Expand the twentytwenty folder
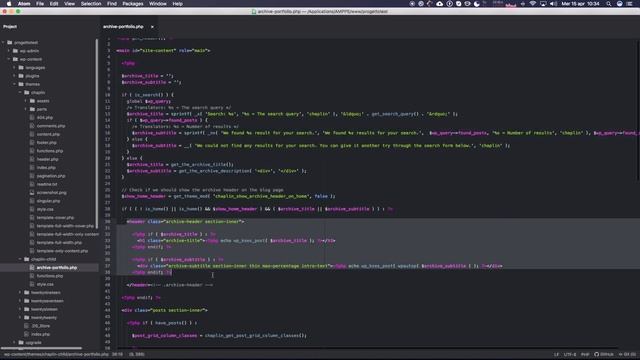The image size is (640, 360). [20, 318]
